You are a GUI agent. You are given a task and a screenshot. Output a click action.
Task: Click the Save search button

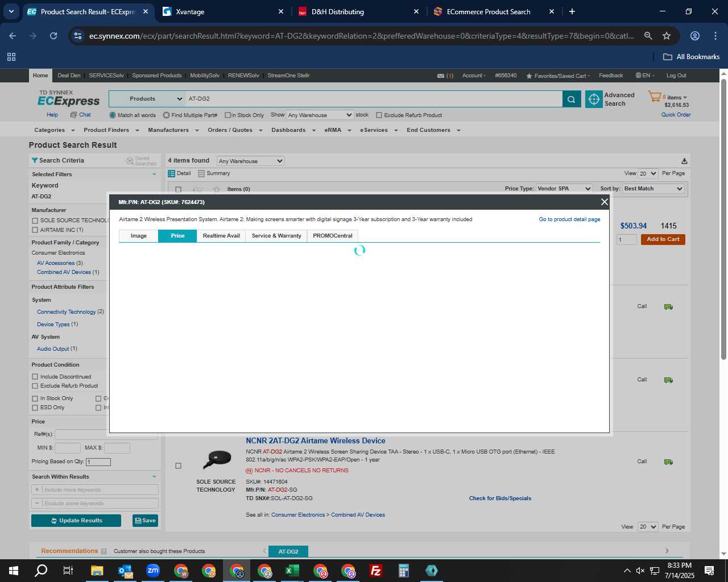[145, 521]
